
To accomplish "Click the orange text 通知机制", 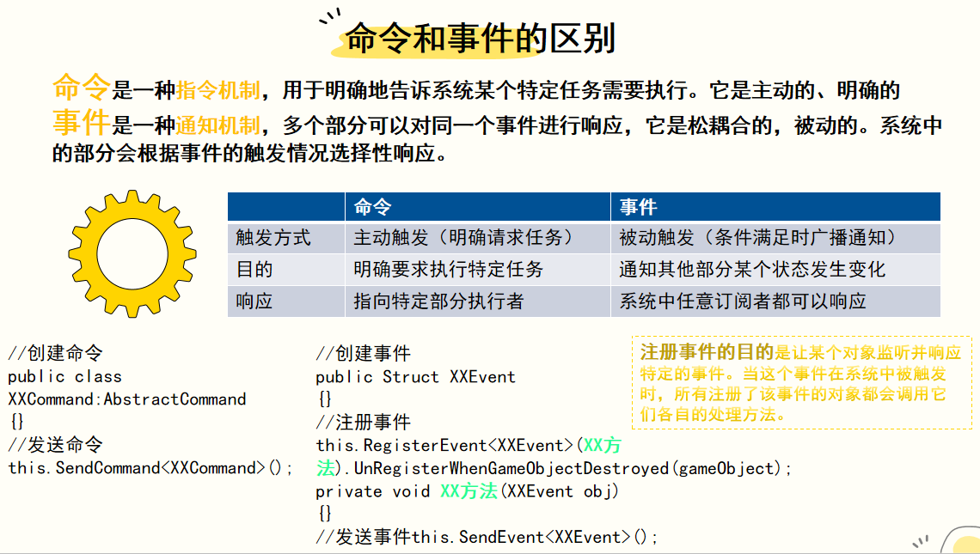I will (217, 125).
